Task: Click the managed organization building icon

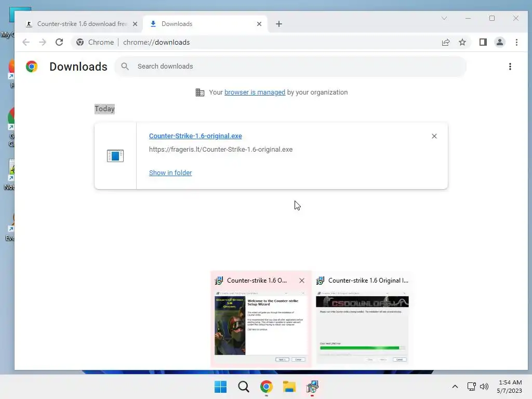Action: [x=200, y=92]
